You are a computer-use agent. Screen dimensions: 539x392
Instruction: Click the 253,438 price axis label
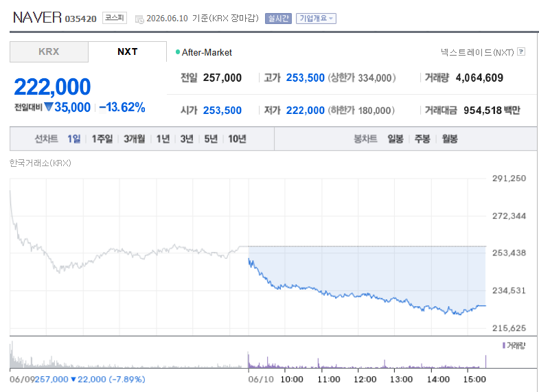(x=509, y=253)
